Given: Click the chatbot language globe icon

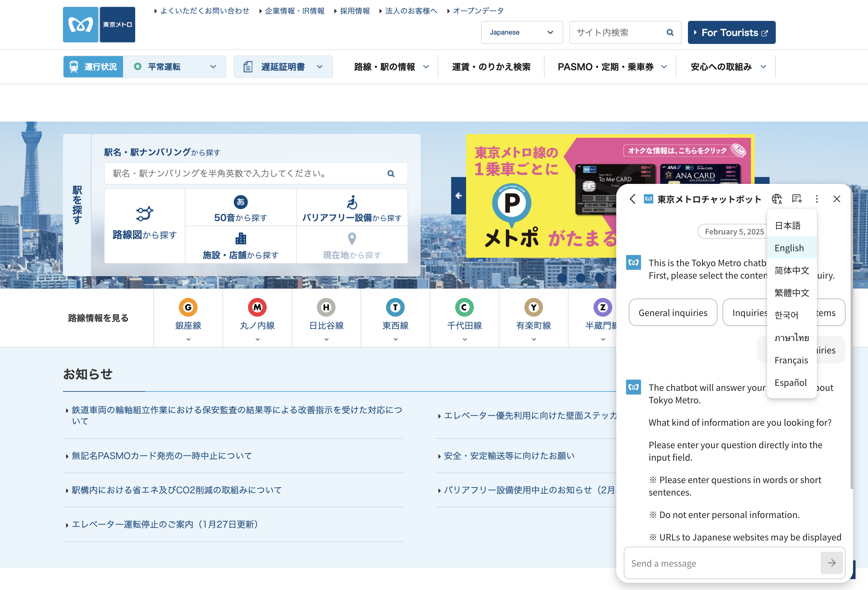Looking at the screenshot, I should (776, 199).
